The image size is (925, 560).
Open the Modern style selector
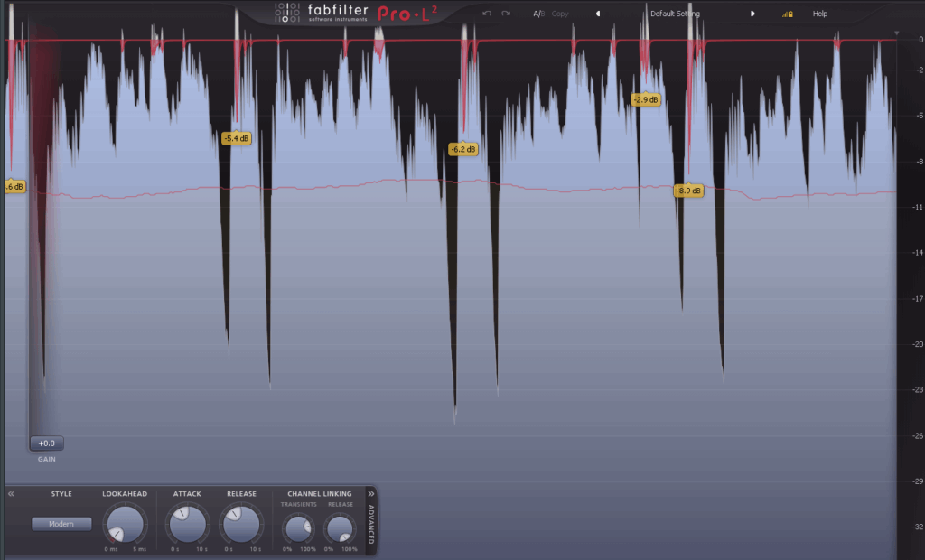pyautogui.click(x=61, y=524)
